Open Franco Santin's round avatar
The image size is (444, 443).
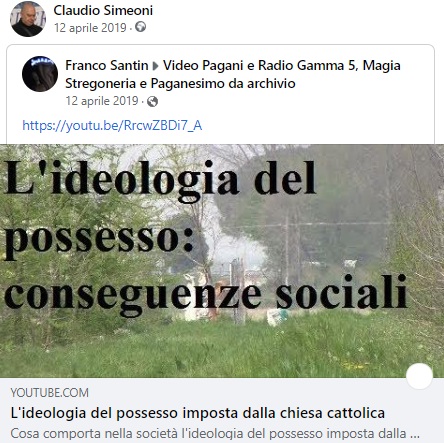point(40,74)
